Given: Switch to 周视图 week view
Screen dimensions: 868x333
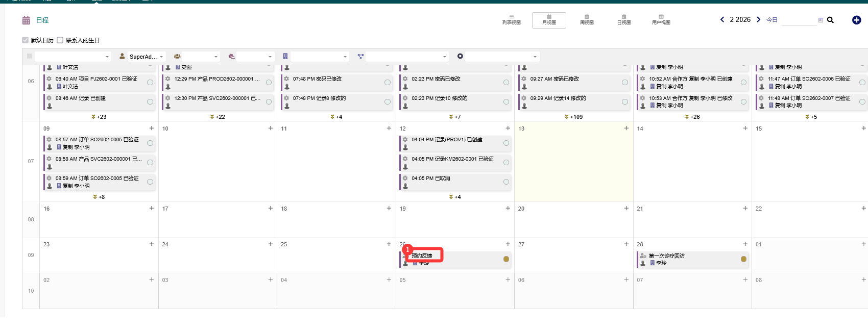Looking at the screenshot, I should click(x=586, y=20).
